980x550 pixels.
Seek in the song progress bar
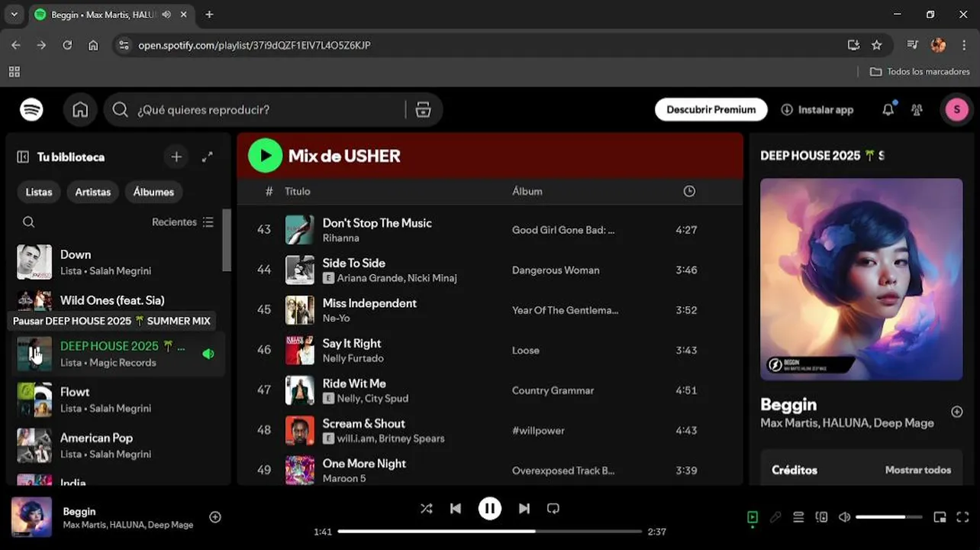pos(490,532)
